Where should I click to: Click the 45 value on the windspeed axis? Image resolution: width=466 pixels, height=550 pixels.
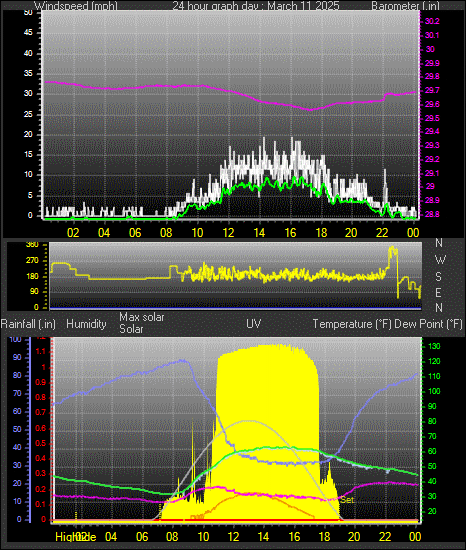[x=28, y=33]
